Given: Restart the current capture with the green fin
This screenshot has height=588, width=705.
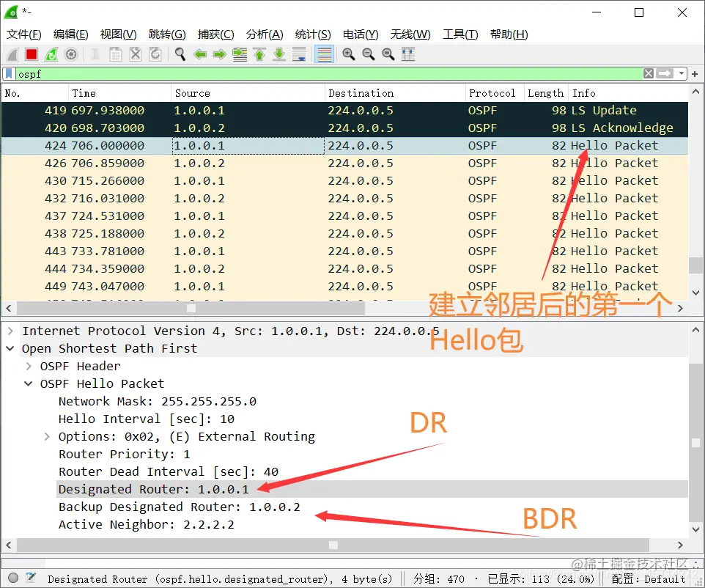Looking at the screenshot, I should pos(51,54).
